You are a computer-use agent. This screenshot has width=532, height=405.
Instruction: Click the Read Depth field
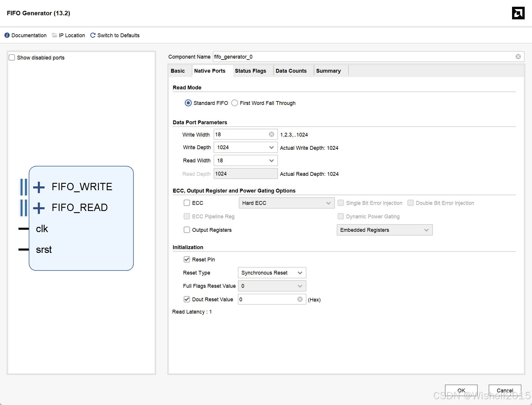click(x=245, y=173)
